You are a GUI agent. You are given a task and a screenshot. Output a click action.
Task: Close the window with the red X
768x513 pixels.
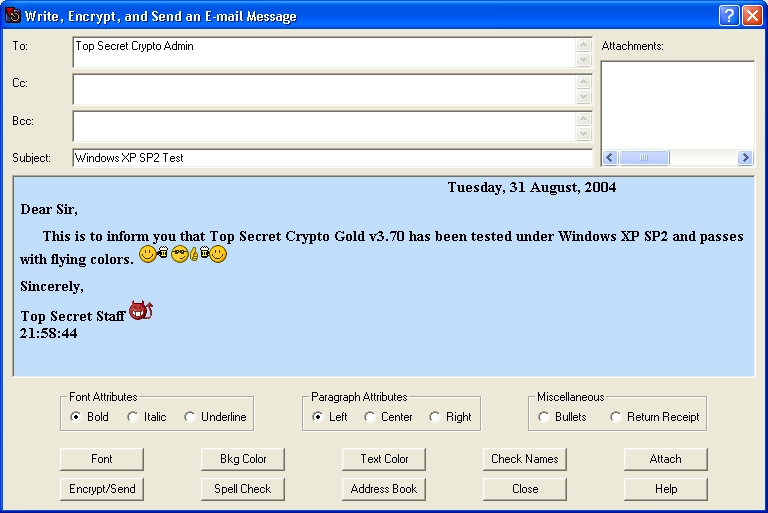coord(752,16)
